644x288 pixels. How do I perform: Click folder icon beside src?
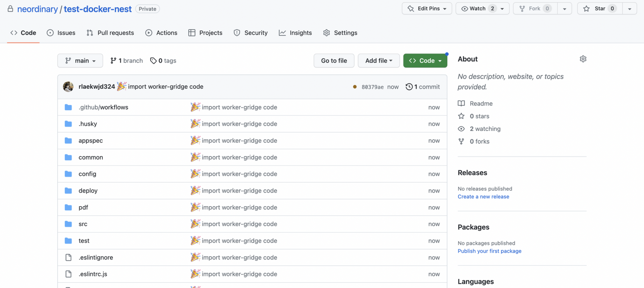coord(68,224)
